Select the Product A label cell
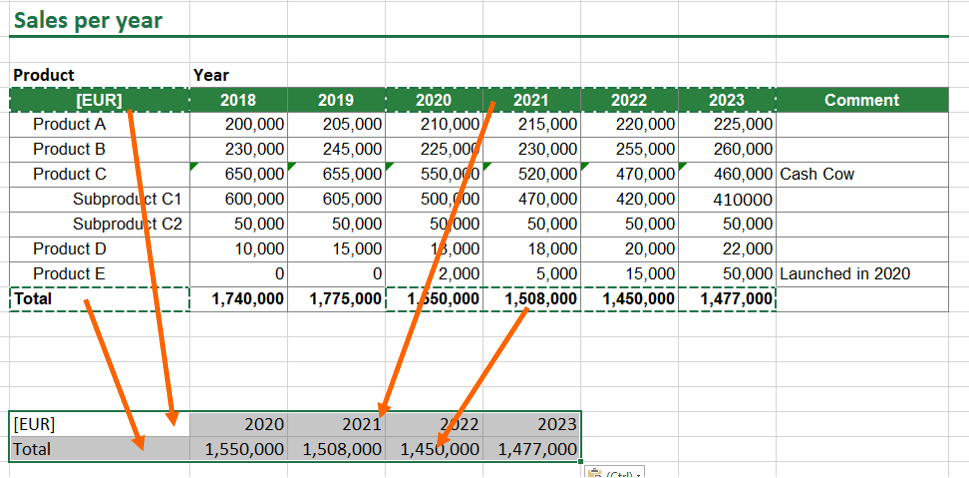 point(69,124)
